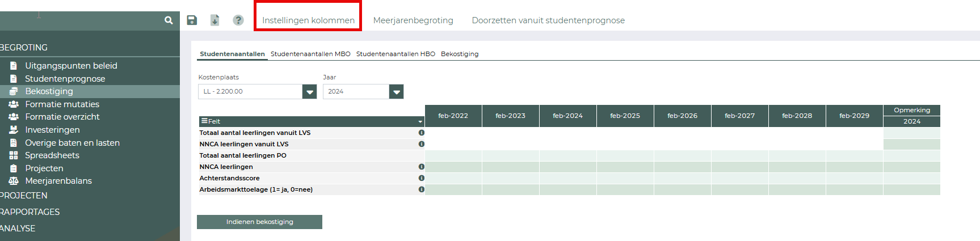Switch to Studentenaantallen MBO tab
The height and width of the screenshot is (241, 980).
tap(310, 54)
